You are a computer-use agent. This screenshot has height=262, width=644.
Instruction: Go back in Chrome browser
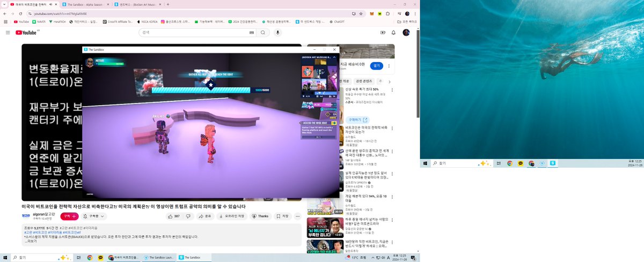coord(5,13)
